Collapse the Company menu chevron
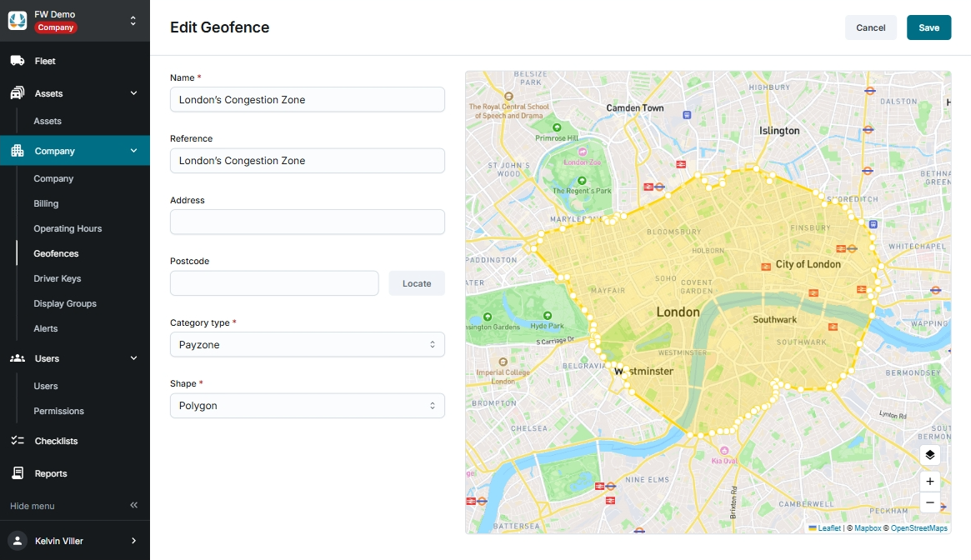971x560 pixels. (133, 151)
